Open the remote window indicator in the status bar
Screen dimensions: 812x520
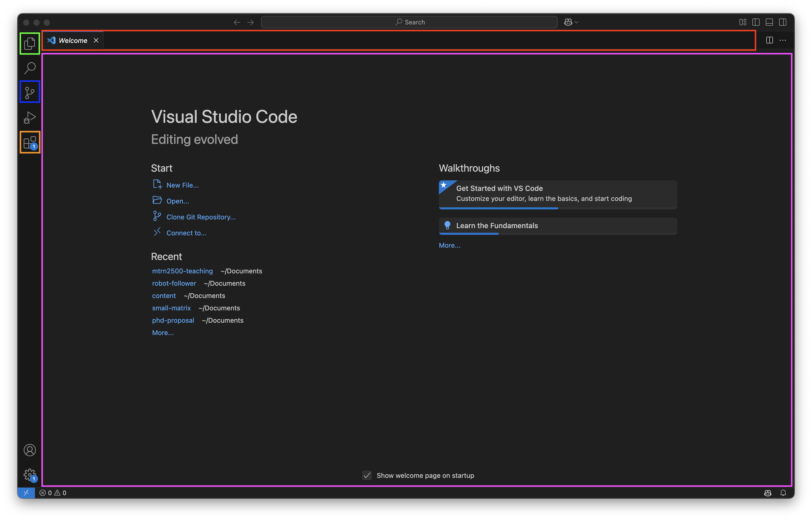tap(26, 493)
